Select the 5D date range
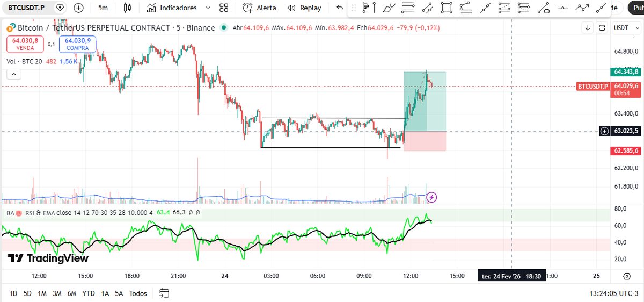Image resolution: width=644 pixels, height=302 pixels. click(x=27, y=293)
